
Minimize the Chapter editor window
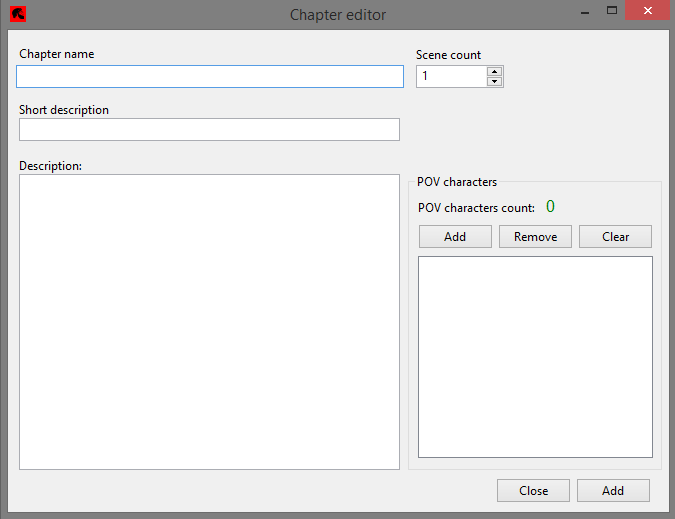[585, 12]
